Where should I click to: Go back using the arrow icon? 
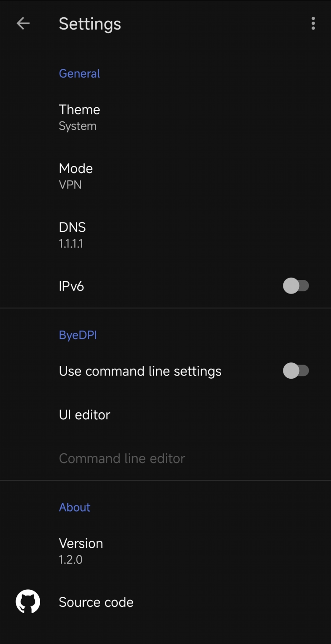23,23
